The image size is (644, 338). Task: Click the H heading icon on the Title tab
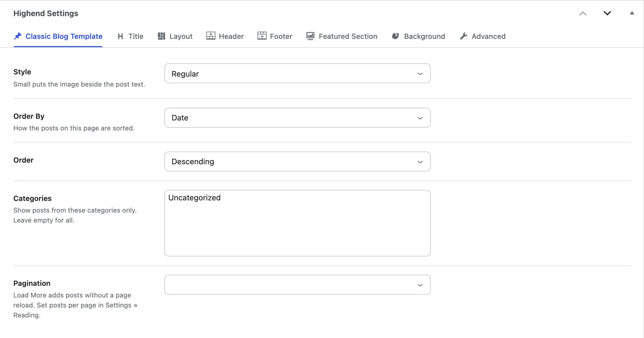(x=120, y=36)
